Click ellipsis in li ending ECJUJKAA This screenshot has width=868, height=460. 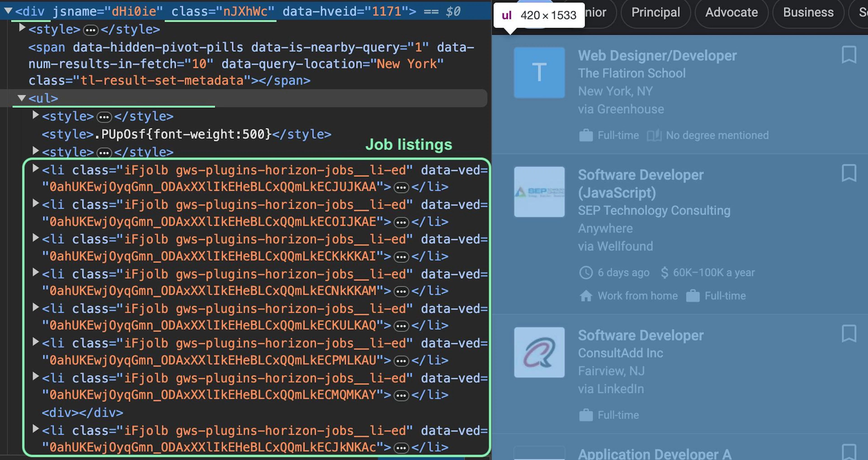(x=401, y=188)
